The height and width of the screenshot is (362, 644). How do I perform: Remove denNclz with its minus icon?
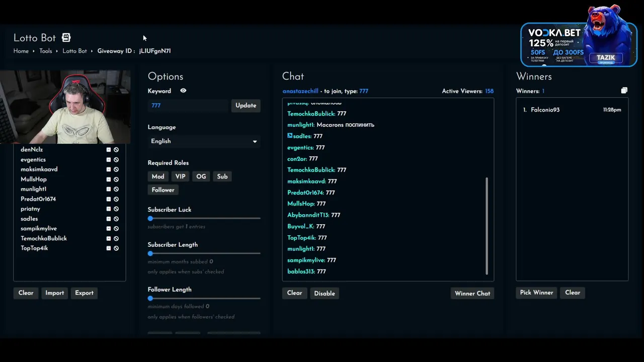tap(108, 150)
